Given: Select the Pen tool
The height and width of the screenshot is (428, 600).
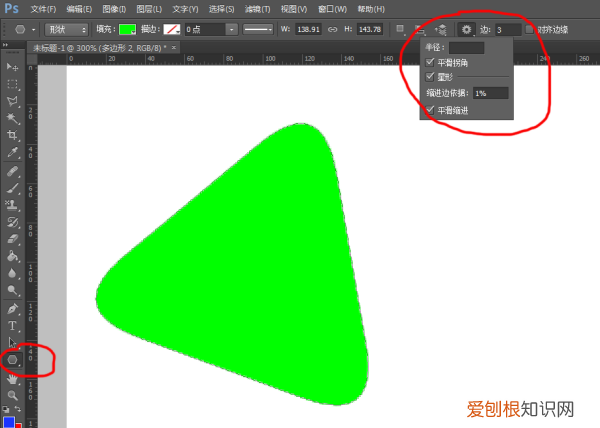Looking at the screenshot, I should [13, 308].
